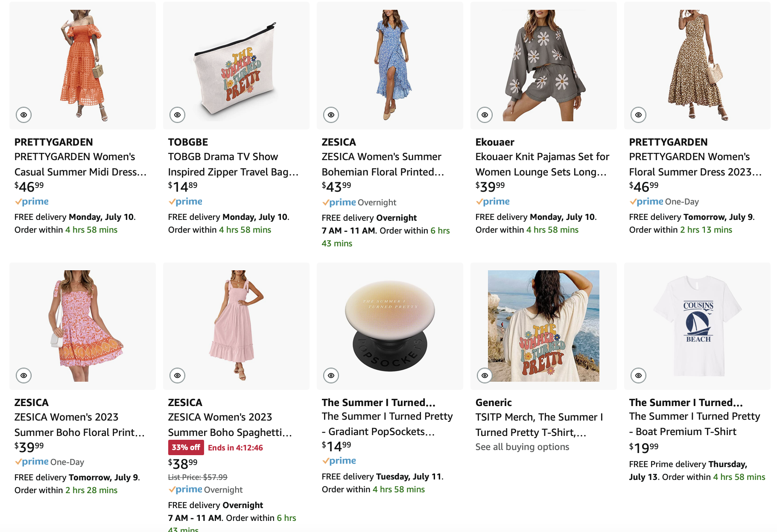Click eye icon on PopSockets grip product
Screen dimensions: 777x532
click(x=331, y=375)
